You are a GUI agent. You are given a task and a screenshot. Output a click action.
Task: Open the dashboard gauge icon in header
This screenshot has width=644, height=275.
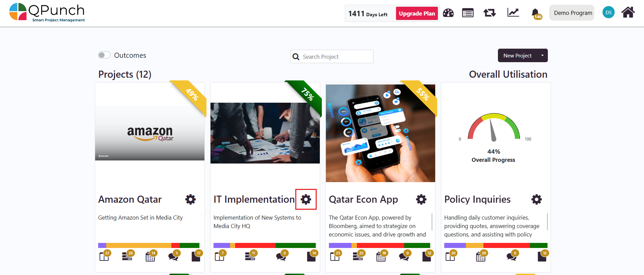pos(448,13)
